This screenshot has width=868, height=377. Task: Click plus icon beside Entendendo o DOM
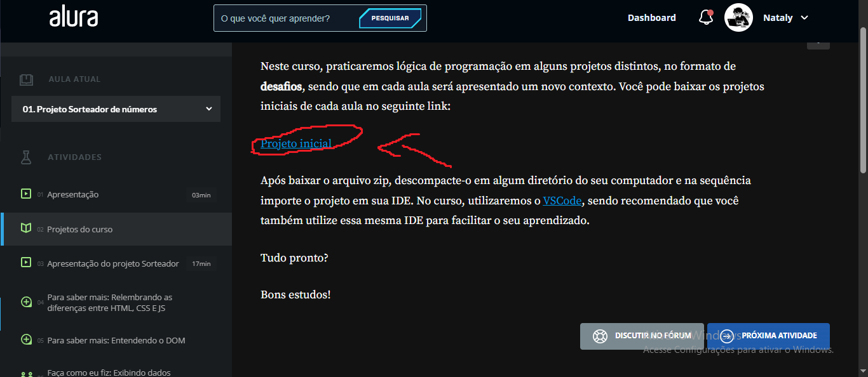click(x=26, y=340)
